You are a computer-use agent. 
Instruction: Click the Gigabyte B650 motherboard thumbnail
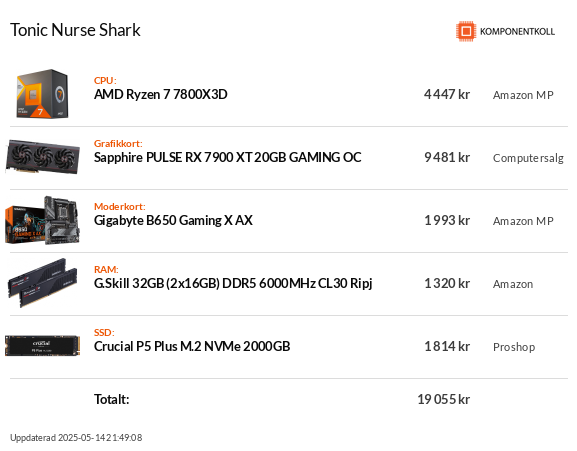pyautogui.click(x=42, y=220)
